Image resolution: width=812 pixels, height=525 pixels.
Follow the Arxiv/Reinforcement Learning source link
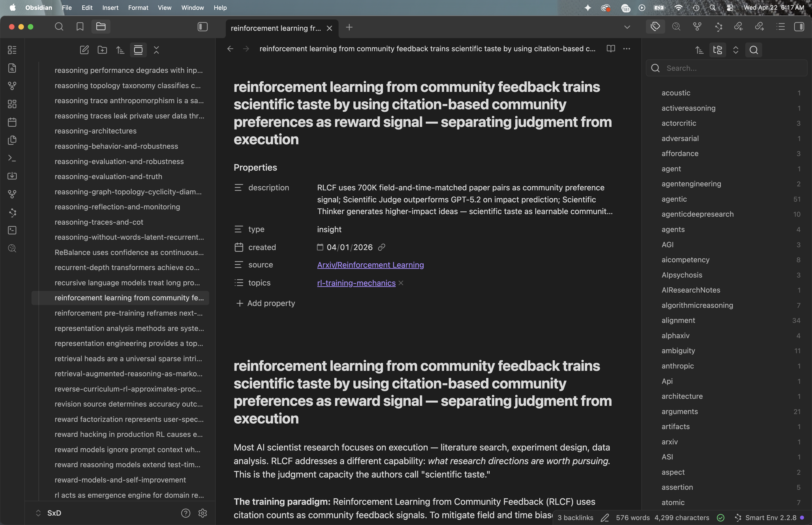(x=370, y=265)
